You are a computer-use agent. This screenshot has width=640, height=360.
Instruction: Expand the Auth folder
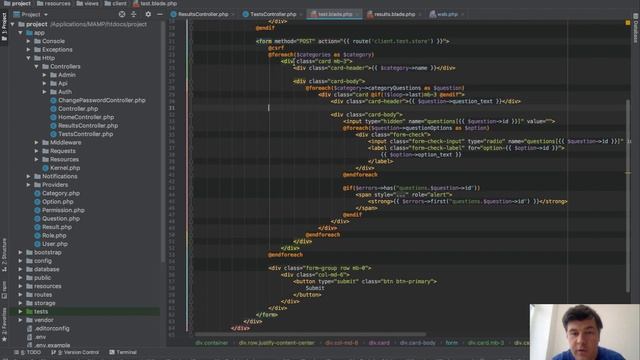[44, 92]
